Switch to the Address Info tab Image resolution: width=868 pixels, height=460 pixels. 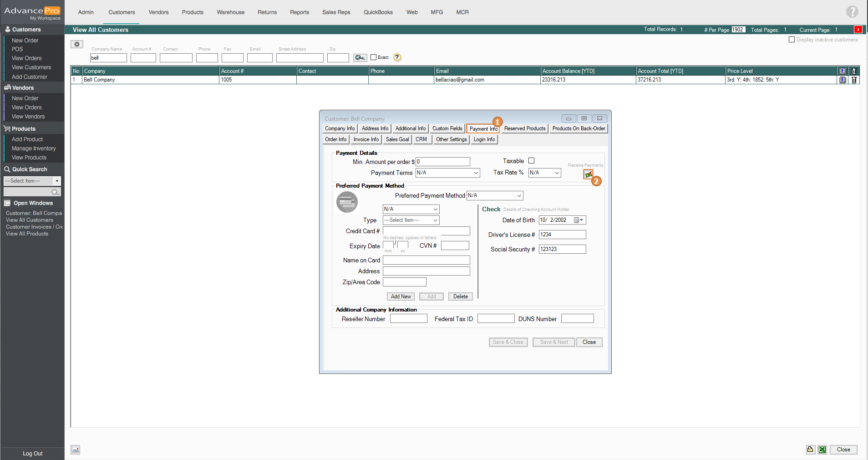[x=375, y=128]
